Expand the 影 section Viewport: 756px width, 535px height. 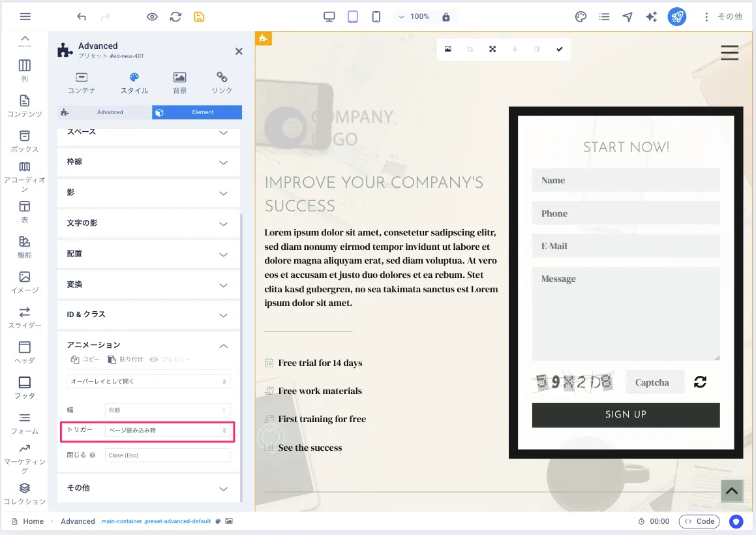click(149, 193)
